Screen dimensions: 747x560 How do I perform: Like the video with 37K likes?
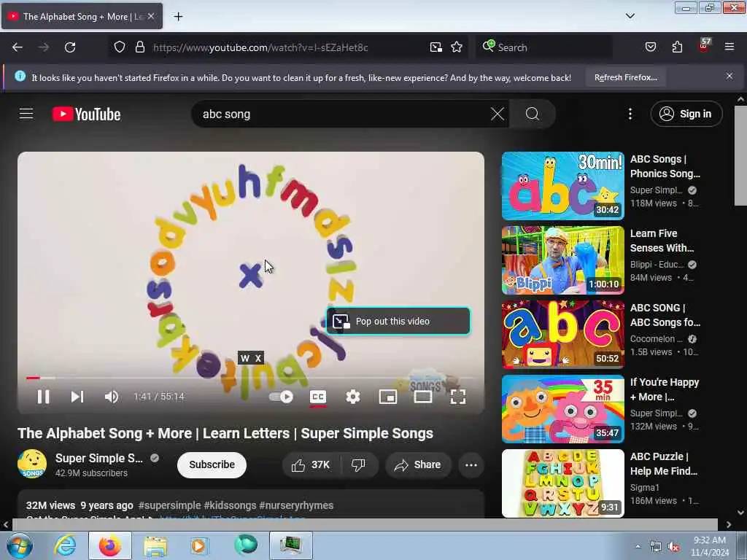click(x=311, y=464)
